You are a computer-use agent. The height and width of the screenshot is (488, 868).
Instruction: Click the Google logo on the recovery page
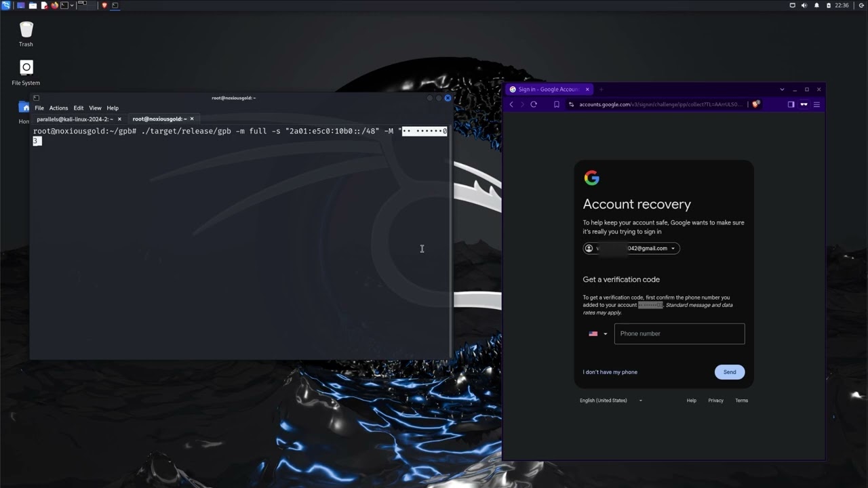point(591,178)
